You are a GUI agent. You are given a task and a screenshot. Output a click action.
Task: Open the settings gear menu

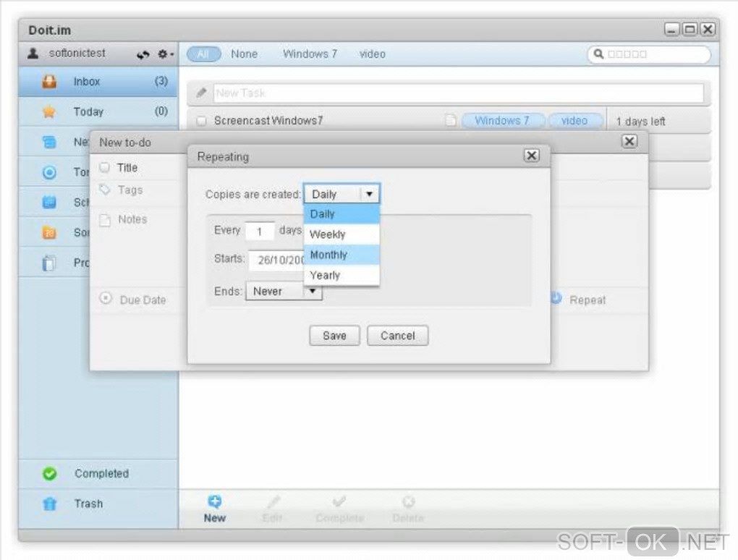pos(165,54)
